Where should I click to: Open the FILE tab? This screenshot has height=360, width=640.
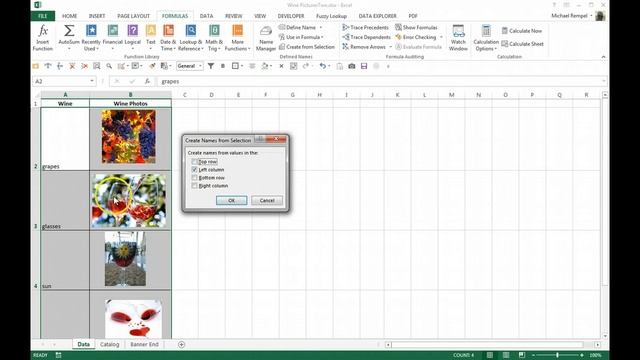coord(42,16)
